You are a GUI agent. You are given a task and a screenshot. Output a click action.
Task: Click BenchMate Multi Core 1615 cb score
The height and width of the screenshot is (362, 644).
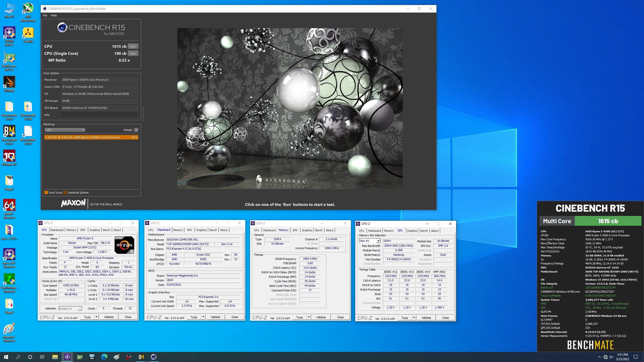[590, 221]
